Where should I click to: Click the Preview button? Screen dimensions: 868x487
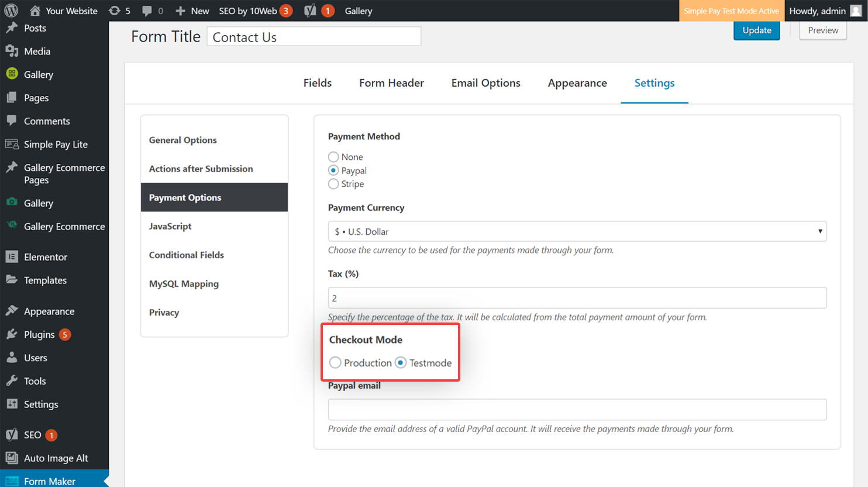(823, 30)
